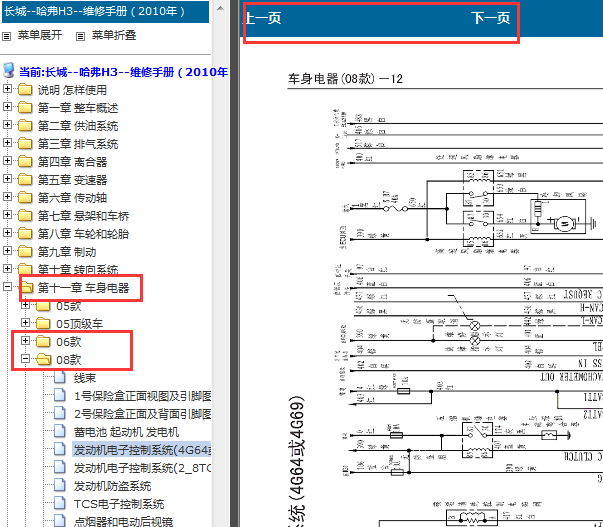The image size is (603, 527).
Task: Click folder icon for 第八章 车轮和轮胎
Action: tap(25, 233)
